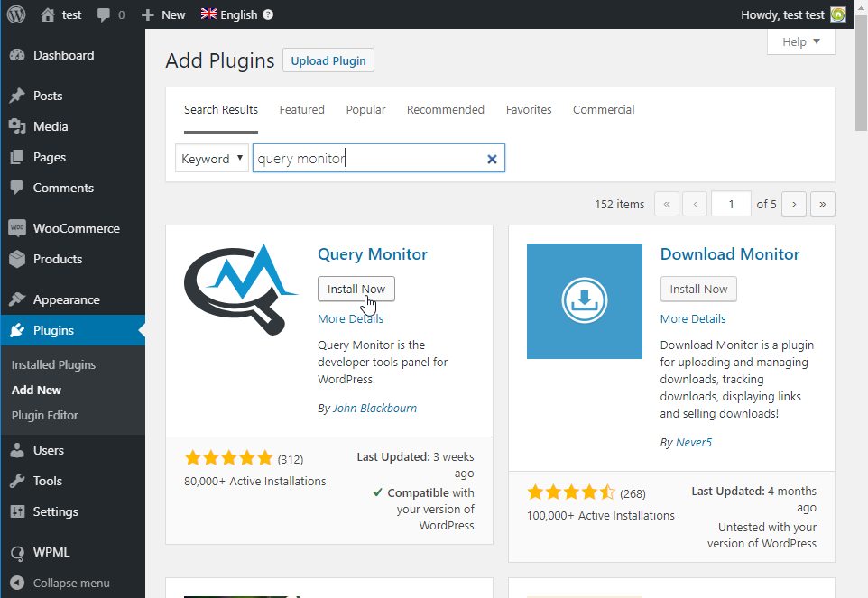The width and height of the screenshot is (868, 598).
Task: Open the WPML globe icon
Action: pyautogui.click(x=20, y=551)
